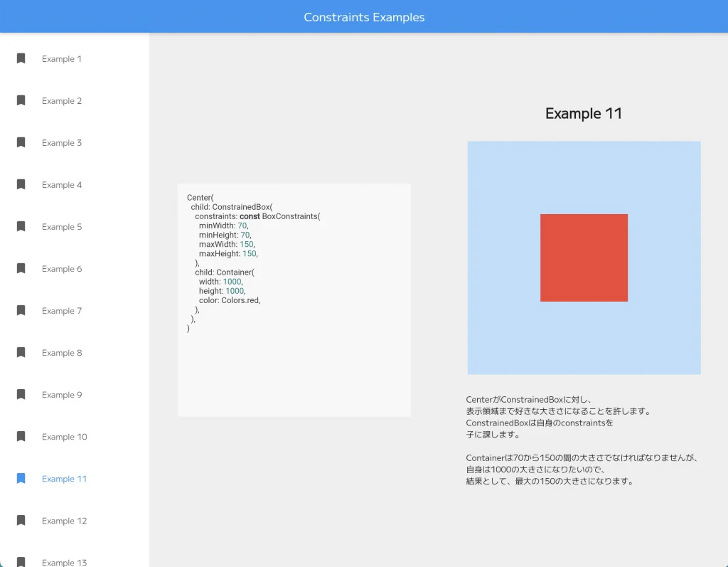This screenshot has height=567, width=728.
Task: Go to the Example 3 label
Action: (x=62, y=143)
